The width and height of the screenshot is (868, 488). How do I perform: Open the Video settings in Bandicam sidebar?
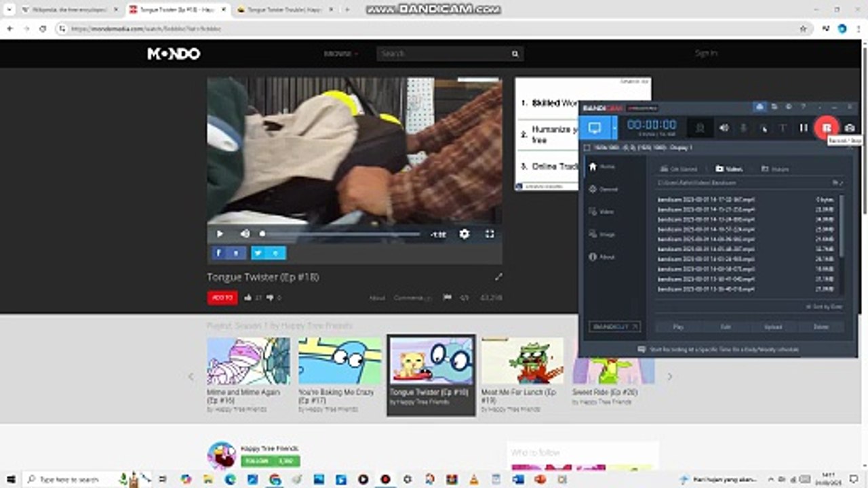tap(603, 211)
